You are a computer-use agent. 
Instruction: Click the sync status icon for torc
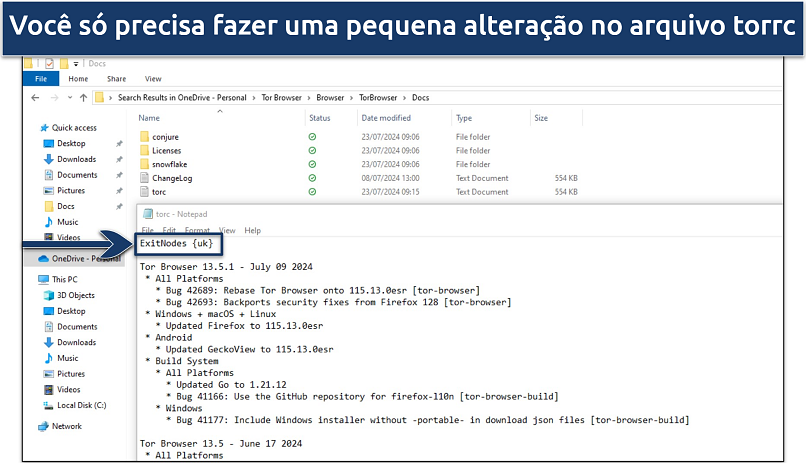coord(312,192)
